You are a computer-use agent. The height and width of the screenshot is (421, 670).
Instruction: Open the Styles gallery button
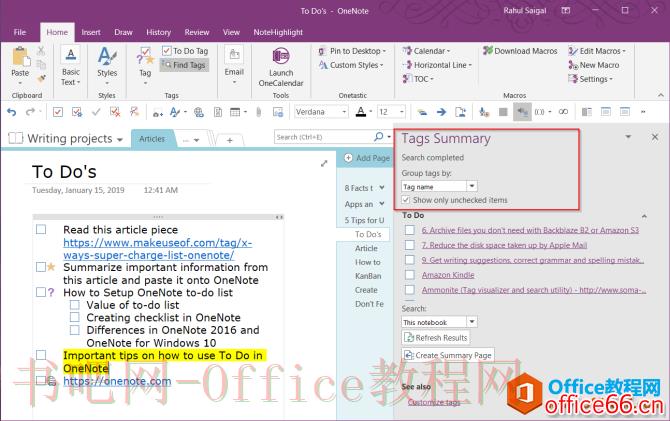107,66
